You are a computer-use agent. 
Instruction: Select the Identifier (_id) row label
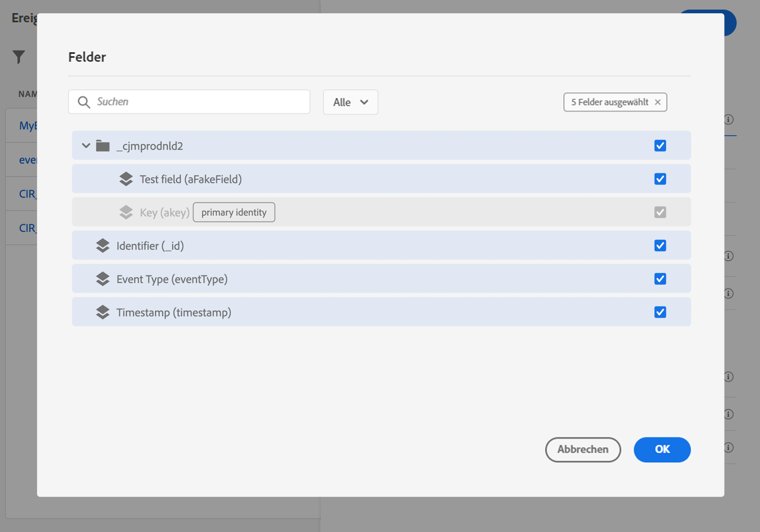(150, 246)
